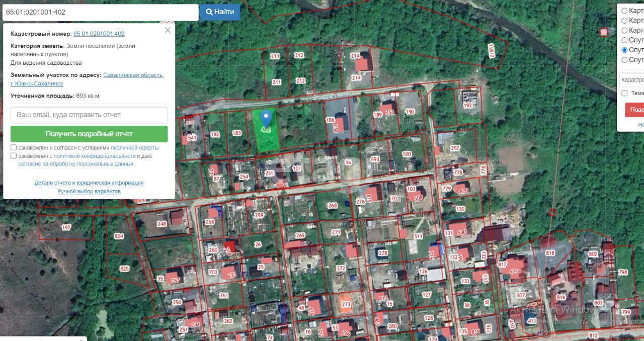Click parcel label 255 on the map
The width and height of the screenshot is (644, 341).
(269, 174)
